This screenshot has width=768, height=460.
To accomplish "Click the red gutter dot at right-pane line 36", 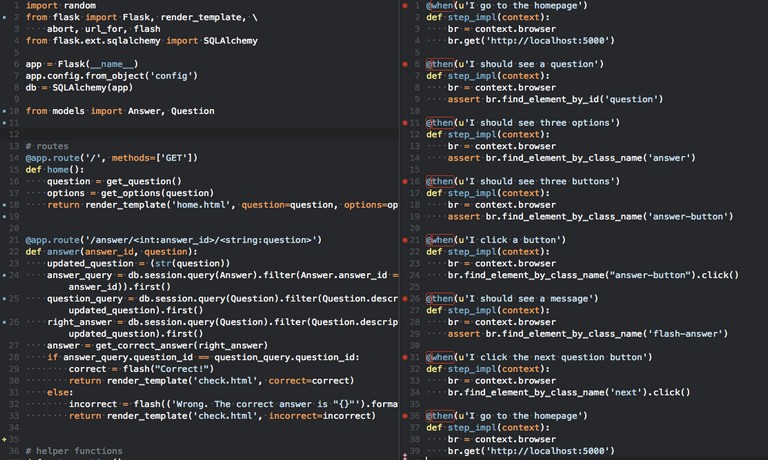I will (405, 415).
